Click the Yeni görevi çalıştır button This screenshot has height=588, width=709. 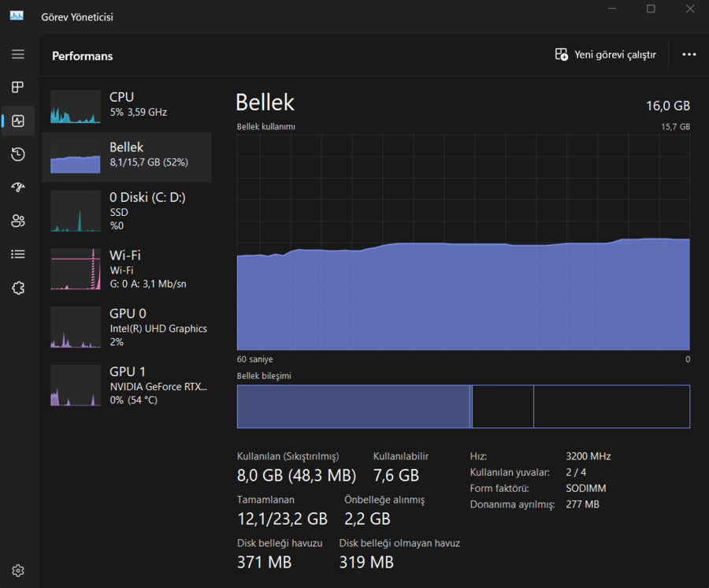point(605,54)
